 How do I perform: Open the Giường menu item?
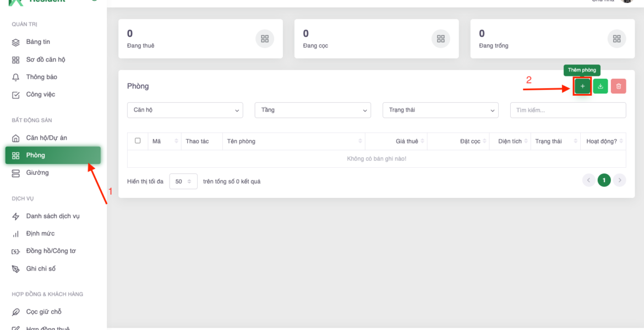coord(37,173)
